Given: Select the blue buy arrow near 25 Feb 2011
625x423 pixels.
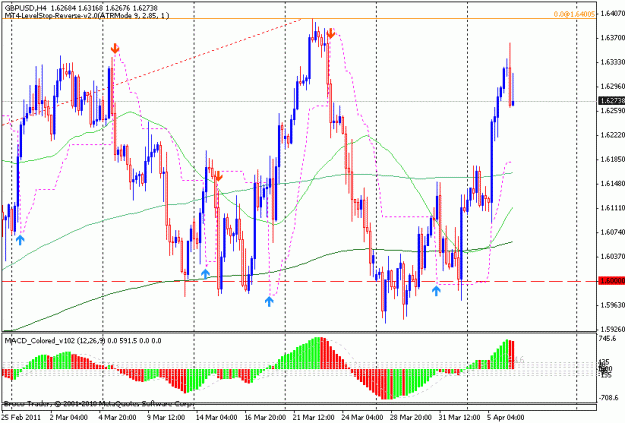Looking at the screenshot, I should pos(20,240).
